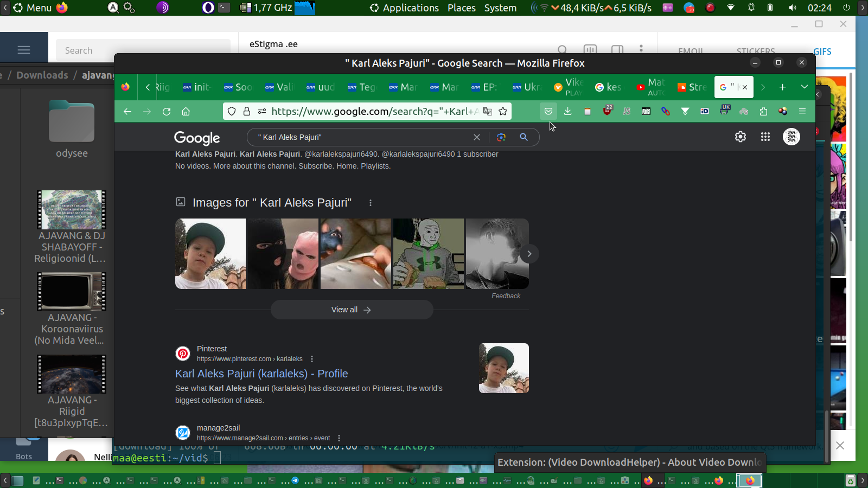
Task: Switch to the 'Vali' tab
Action: click(x=279, y=87)
